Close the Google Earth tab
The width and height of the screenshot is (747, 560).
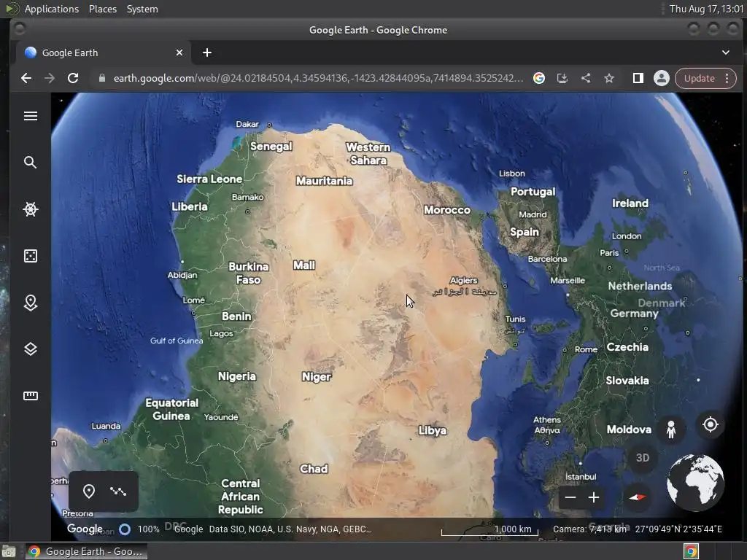coord(179,52)
